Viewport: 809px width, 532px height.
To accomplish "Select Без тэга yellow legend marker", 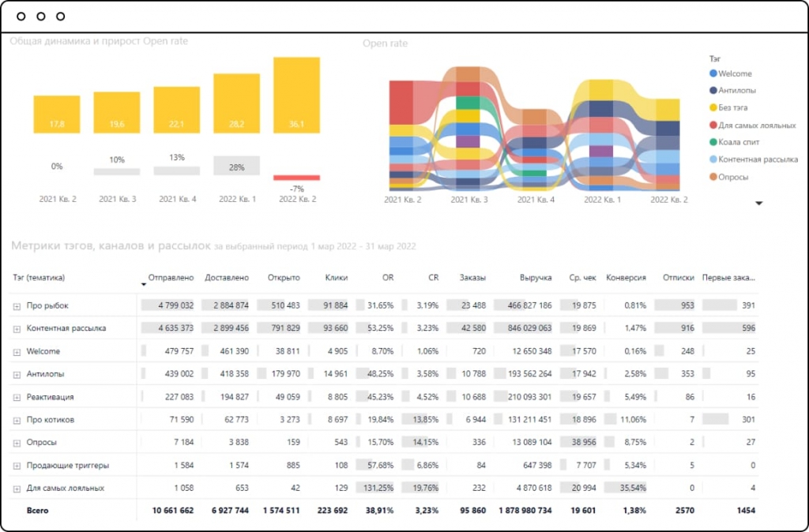I will pos(713,107).
